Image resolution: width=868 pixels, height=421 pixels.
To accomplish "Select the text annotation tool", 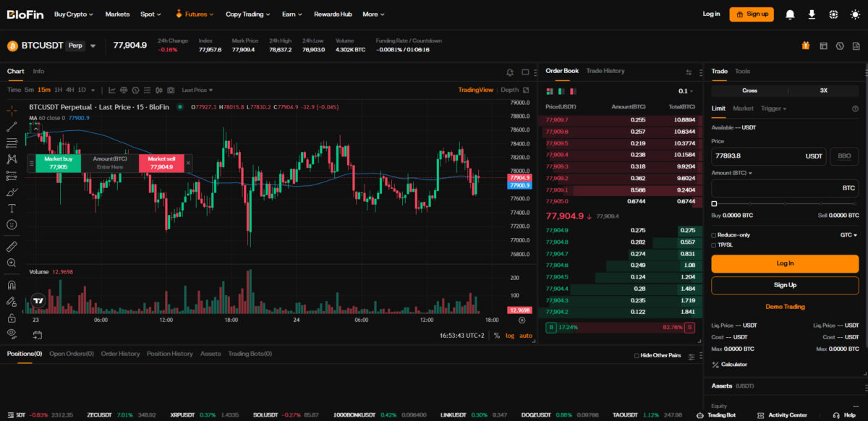I will click(x=12, y=208).
